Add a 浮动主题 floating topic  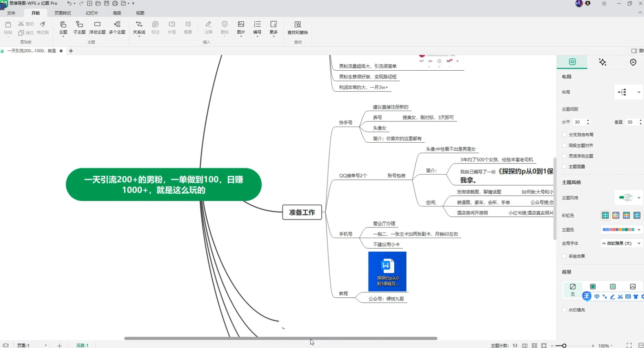click(x=97, y=27)
